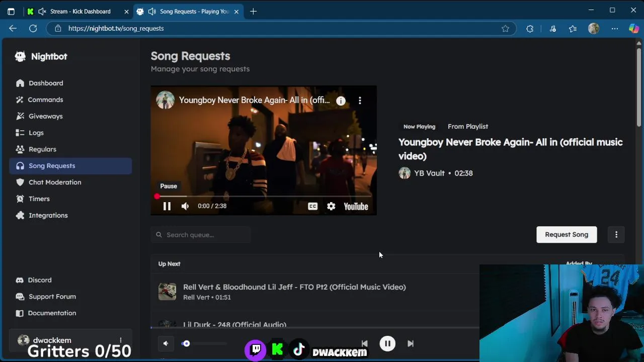This screenshot has height=362, width=644.
Task: Seek on the YouTube video progress bar
Action: tap(264, 196)
